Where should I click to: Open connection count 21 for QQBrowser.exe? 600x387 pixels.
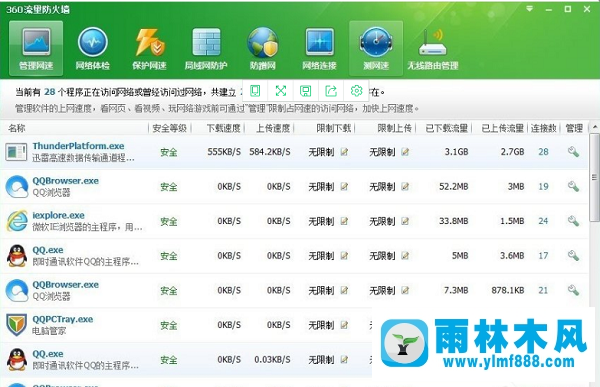[543, 290]
